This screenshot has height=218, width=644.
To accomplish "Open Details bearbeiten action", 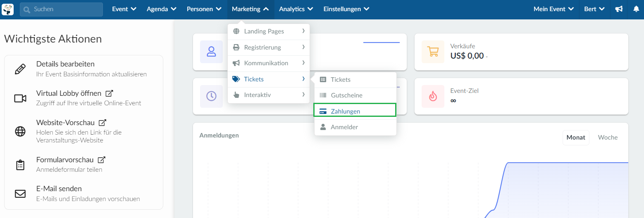I will click(x=84, y=69).
